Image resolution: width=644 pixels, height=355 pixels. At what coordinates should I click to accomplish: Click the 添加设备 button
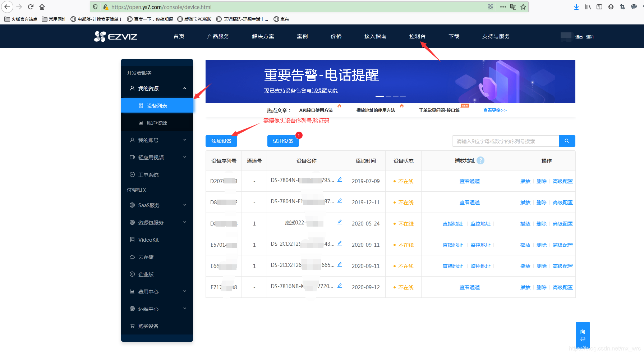(221, 141)
